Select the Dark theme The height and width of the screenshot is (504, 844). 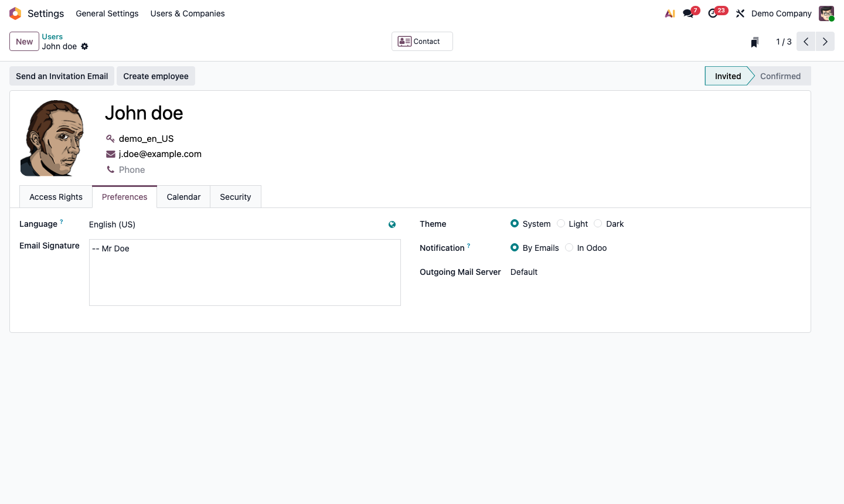click(x=597, y=223)
